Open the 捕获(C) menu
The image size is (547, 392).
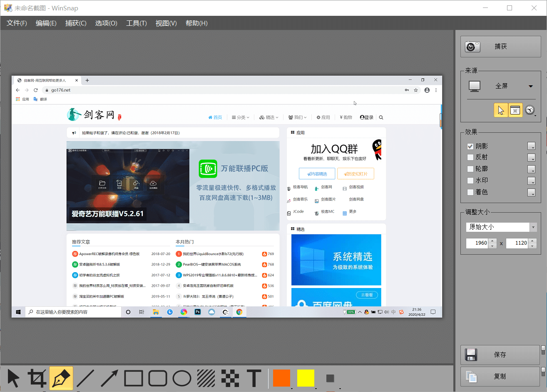click(76, 23)
